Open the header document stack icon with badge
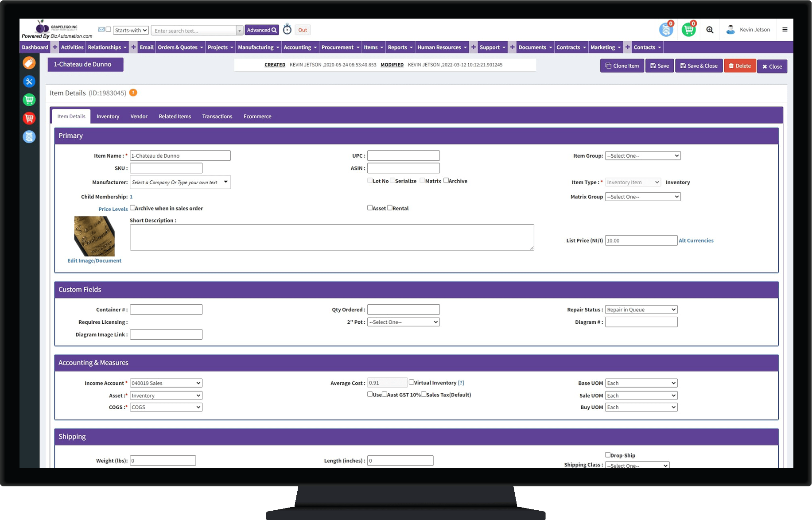The width and height of the screenshot is (812, 520). [666, 29]
